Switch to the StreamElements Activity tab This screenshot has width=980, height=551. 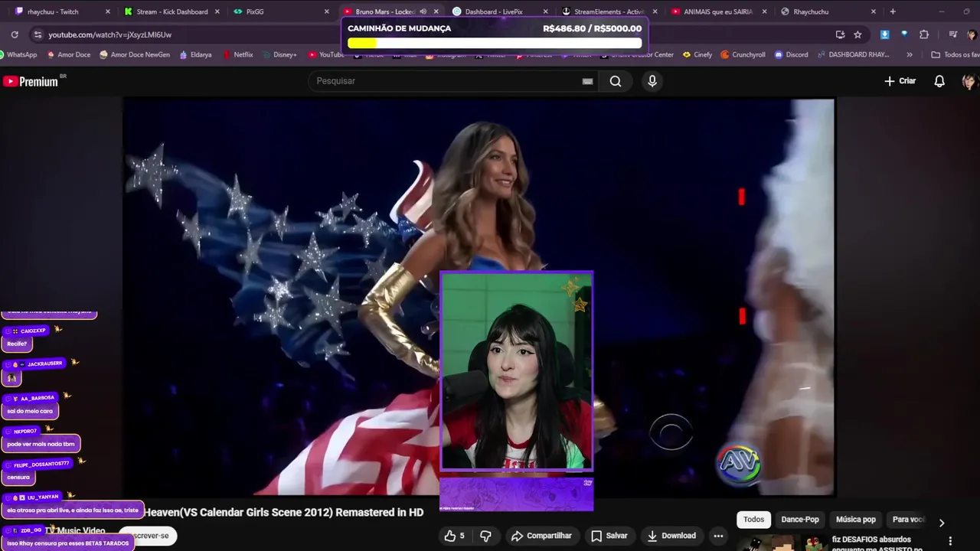pos(609,11)
